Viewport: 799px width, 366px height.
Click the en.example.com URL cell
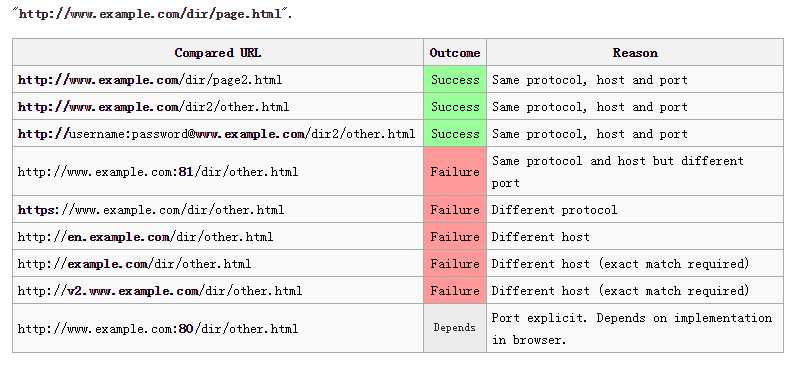click(218, 237)
